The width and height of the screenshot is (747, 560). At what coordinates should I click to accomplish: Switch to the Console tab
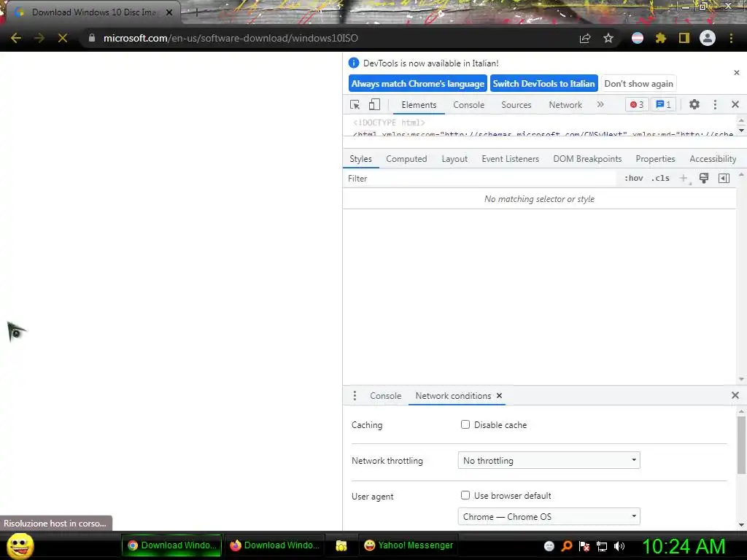469,105
